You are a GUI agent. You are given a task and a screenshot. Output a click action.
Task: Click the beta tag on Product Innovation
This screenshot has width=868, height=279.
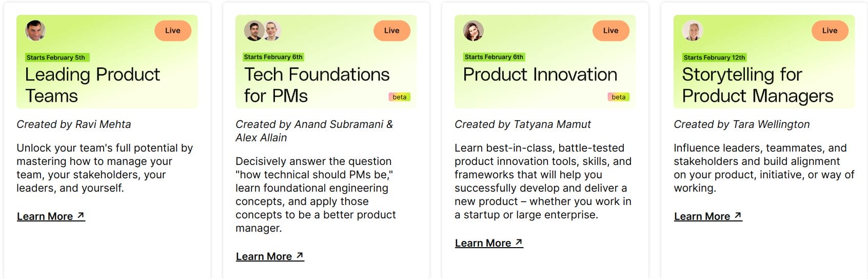(x=619, y=97)
